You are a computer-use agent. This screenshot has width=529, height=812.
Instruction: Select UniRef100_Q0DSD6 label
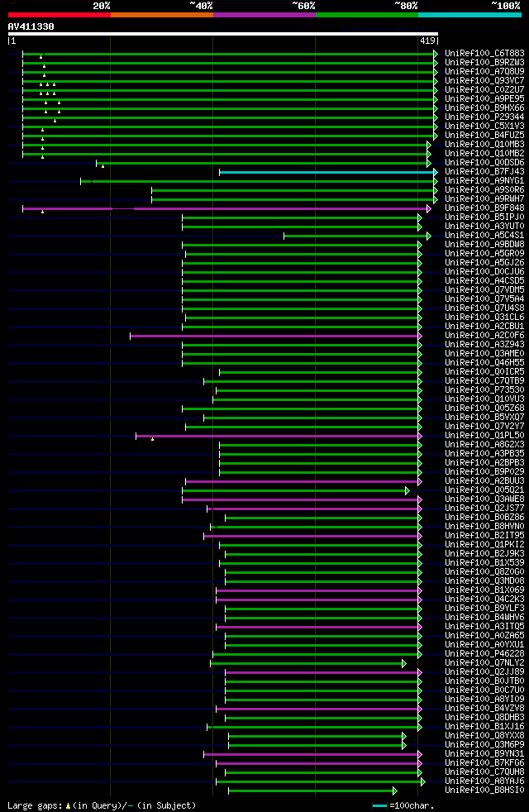(x=484, y=163)
